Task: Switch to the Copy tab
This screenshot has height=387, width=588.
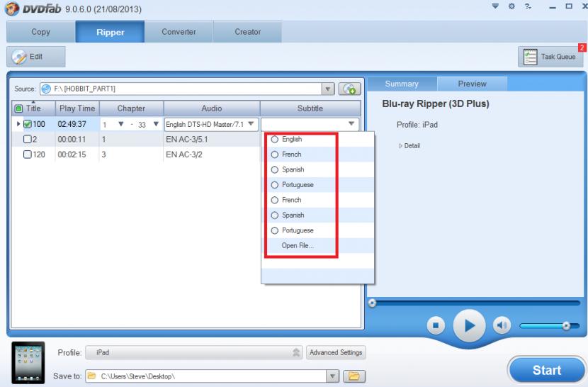Action: click(41, 32)
